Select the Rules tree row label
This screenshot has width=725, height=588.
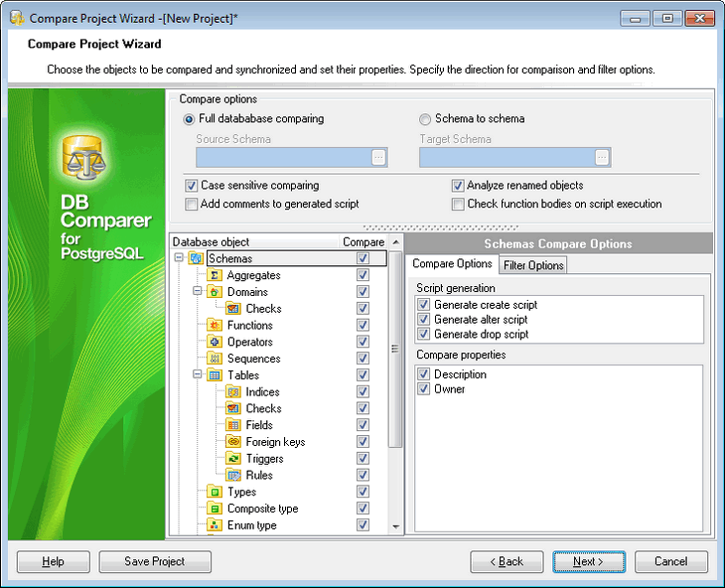[259, 475]
